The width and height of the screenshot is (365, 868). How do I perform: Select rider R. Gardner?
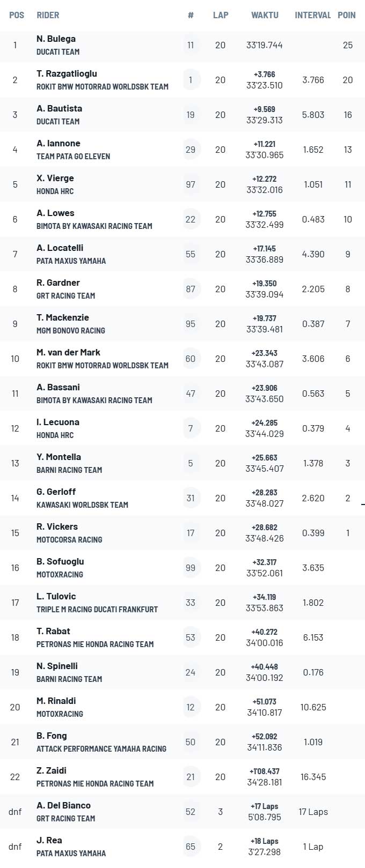tap(58, 283)
